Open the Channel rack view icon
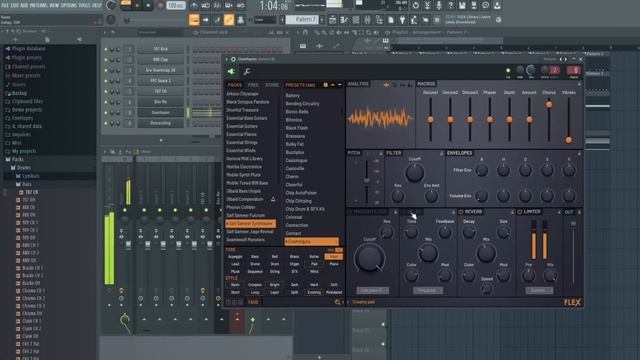This screenshot has width=640, height=360. tap(356, 20)
